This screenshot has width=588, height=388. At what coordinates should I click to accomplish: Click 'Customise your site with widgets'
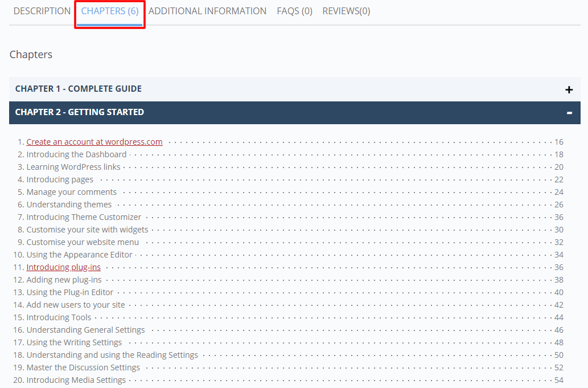point(87,230)
